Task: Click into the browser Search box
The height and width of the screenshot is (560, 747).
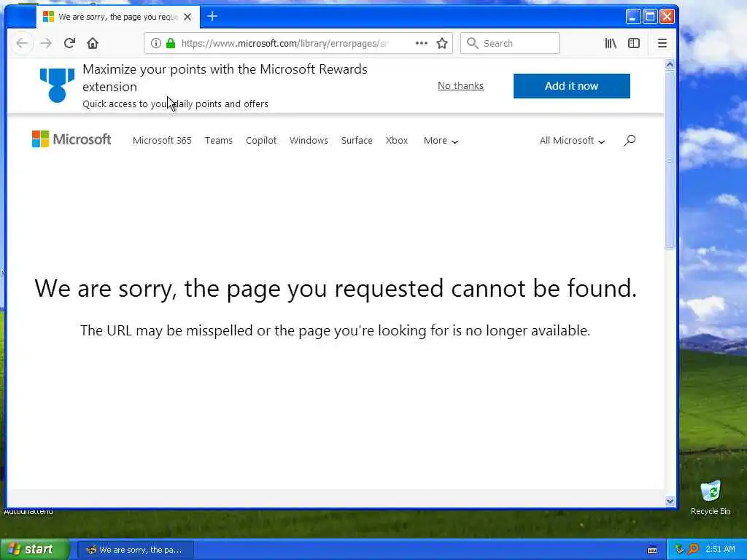Action: (x=510, y=43)
